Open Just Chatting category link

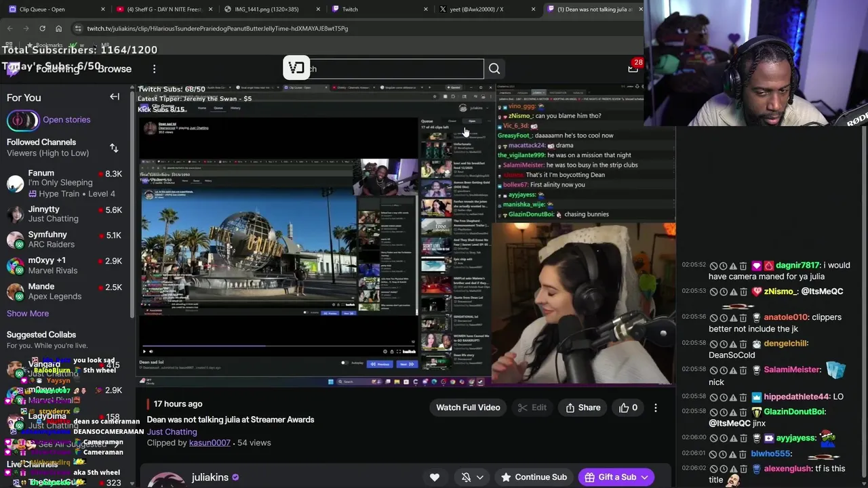[x=172, y=432]
